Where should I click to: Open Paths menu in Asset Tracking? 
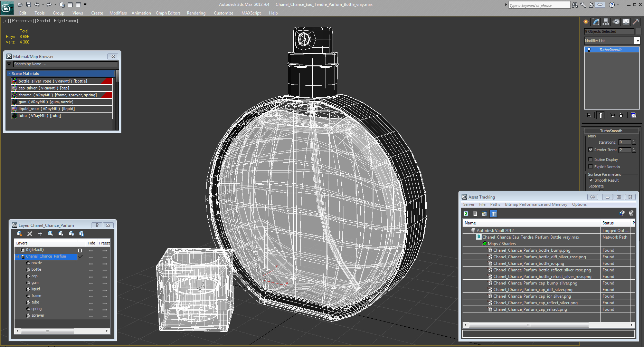(x=495, y=204)
